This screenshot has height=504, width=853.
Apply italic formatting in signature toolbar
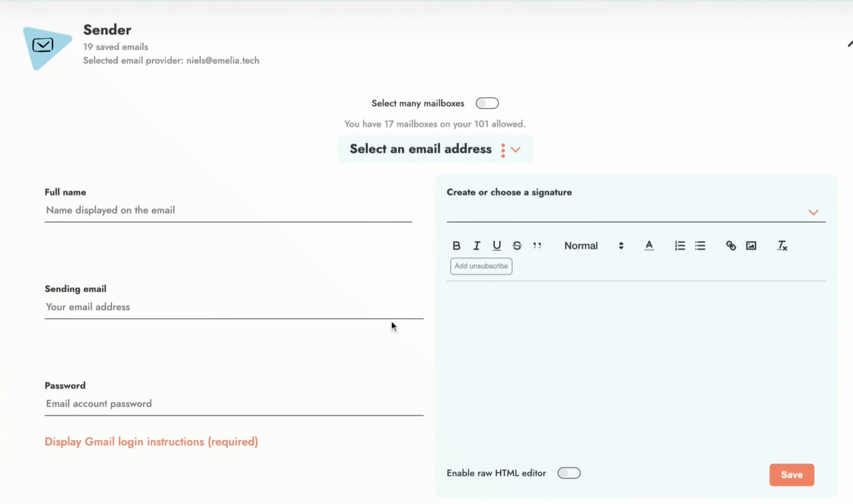pyautogui.click(x=477, y=246)
